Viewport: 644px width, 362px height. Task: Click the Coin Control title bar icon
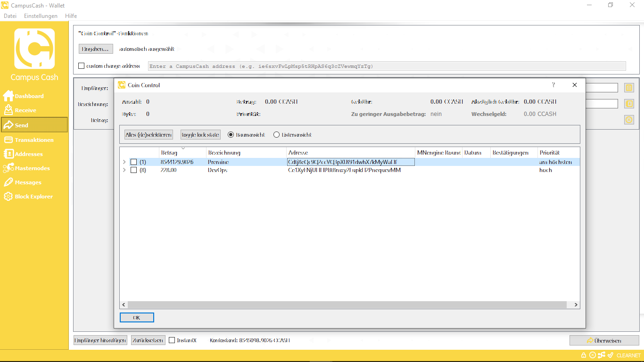[122, 85]
